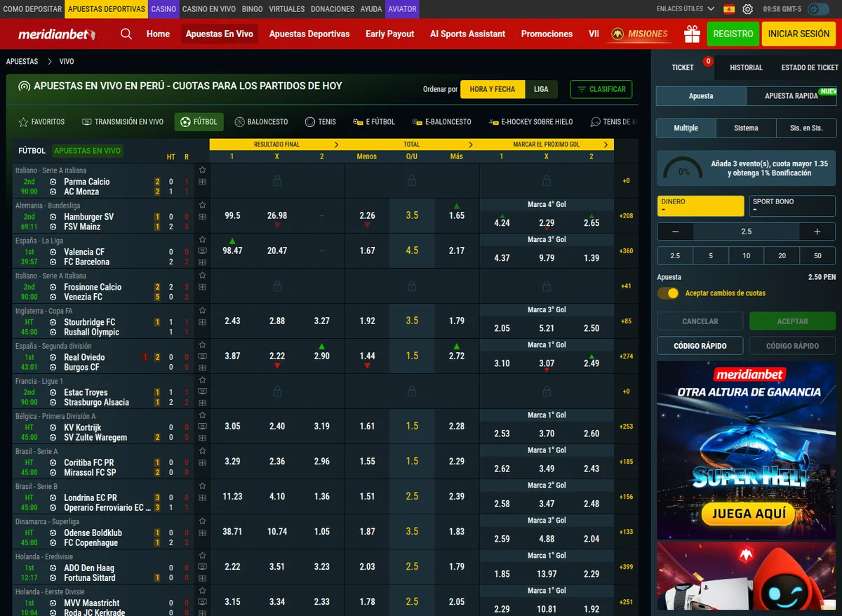The image size is (842, 616).
Task: Select the Transmisión en Vivo filter
Action: (x=123, y=122)
